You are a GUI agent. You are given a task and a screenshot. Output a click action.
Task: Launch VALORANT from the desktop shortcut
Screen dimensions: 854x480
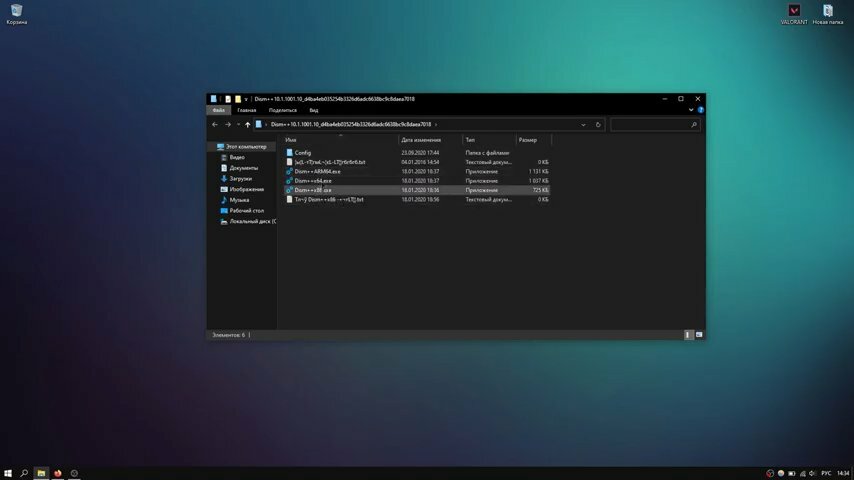click(x=794, y=14)
